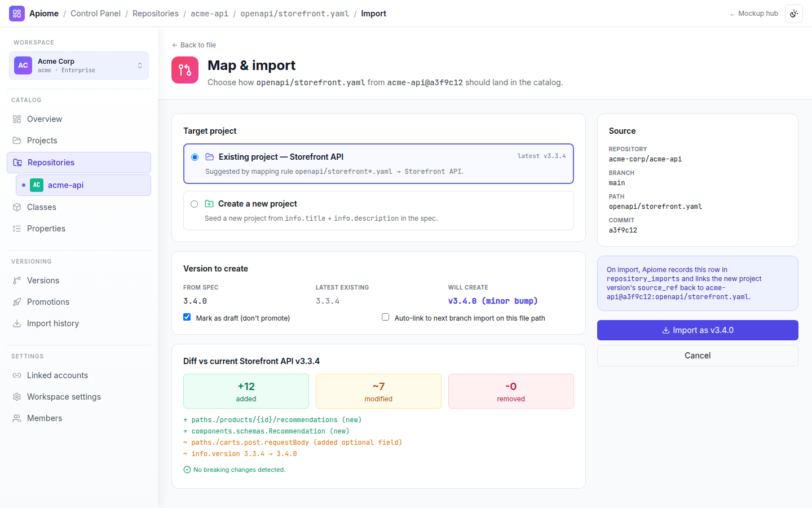Click the paths./carts.post.requestBody diff line
This screenshot has width=812, height=508.
pyautogui.click(x=293, y=443)
